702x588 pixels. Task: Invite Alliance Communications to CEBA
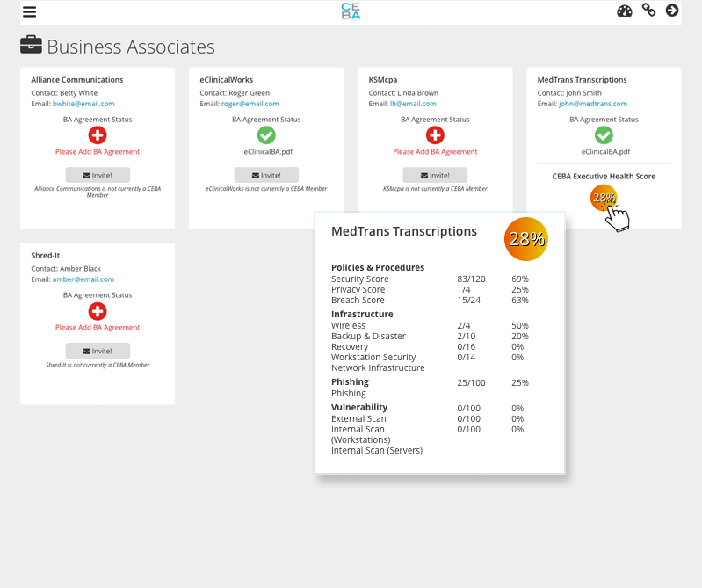tap(98, 175)
